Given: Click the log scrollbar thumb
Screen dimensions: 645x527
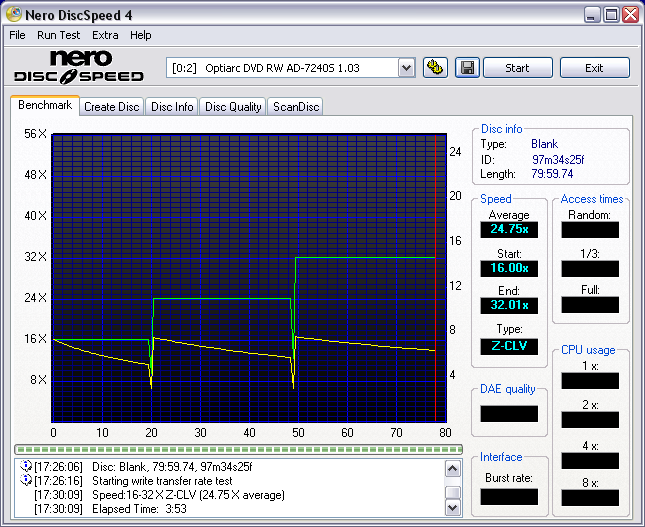Looking at the screenshot, I should pos(453,492).
